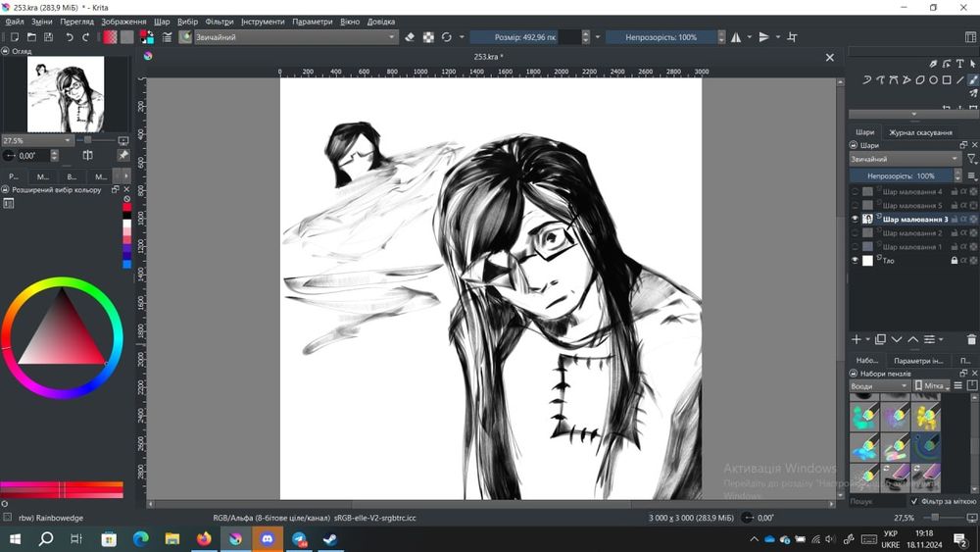
Task: Open the Файл menu
Action: (15, 22)
